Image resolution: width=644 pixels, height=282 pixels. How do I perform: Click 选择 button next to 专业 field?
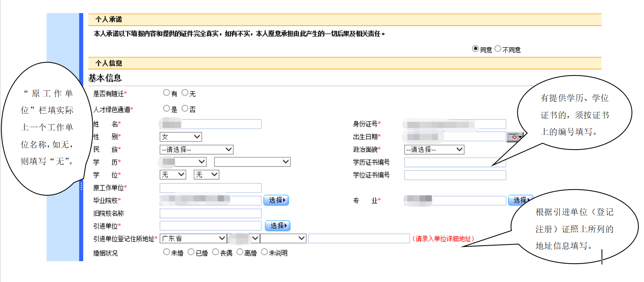519,200
